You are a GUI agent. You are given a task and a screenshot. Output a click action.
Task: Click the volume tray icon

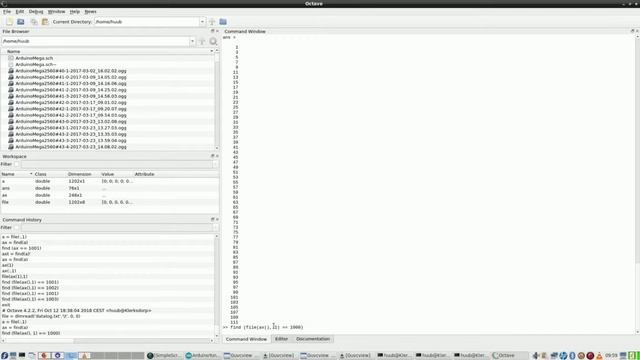click(x=536, y=356)
